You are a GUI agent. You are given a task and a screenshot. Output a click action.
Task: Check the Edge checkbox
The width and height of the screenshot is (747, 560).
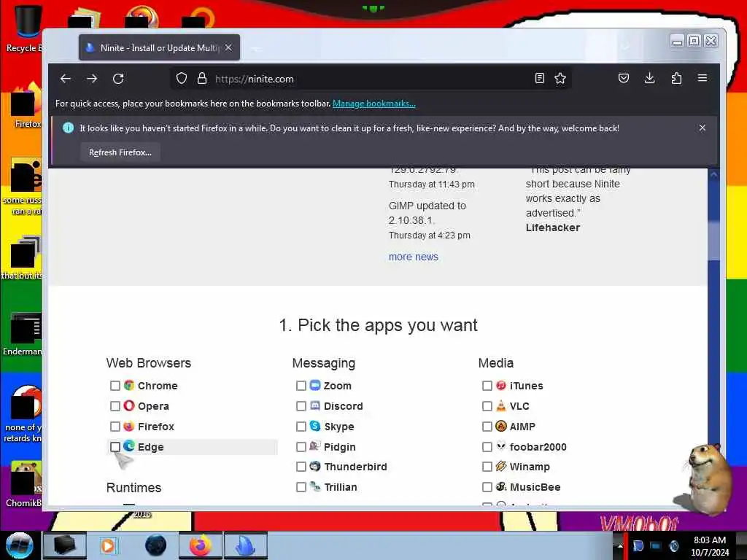[115, 447]
